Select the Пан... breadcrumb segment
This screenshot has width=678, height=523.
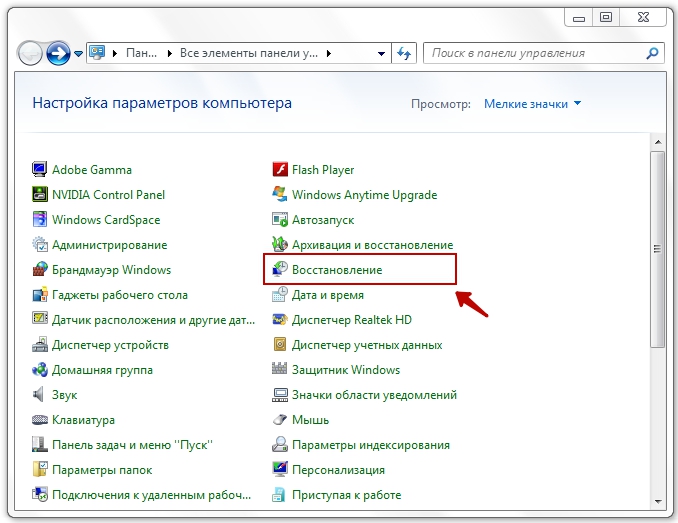[141, 53]
